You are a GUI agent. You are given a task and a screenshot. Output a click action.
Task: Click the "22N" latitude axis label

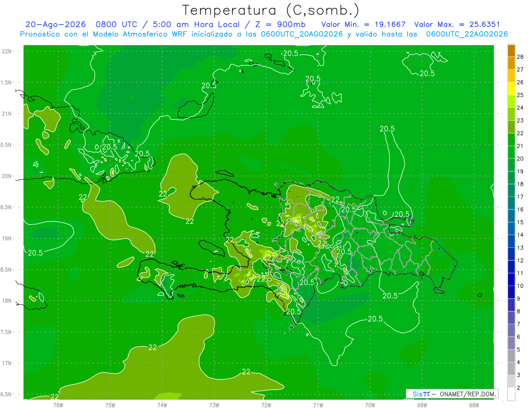(7, 51)
